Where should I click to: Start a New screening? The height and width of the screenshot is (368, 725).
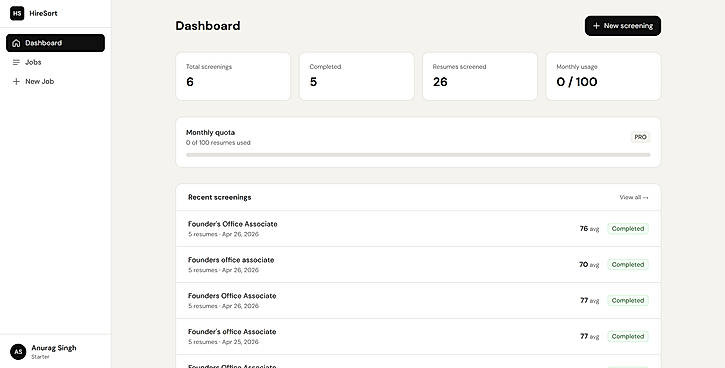(x=623, y=26)
